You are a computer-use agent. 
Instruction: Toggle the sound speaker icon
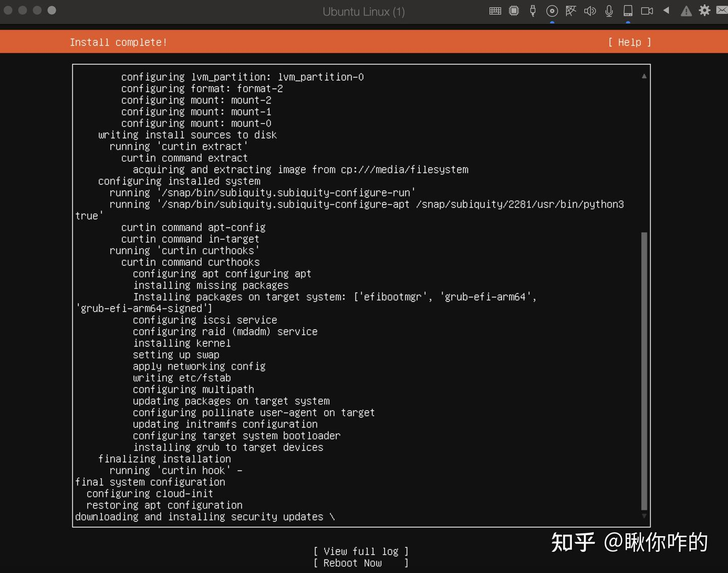[x=589, y=11]
